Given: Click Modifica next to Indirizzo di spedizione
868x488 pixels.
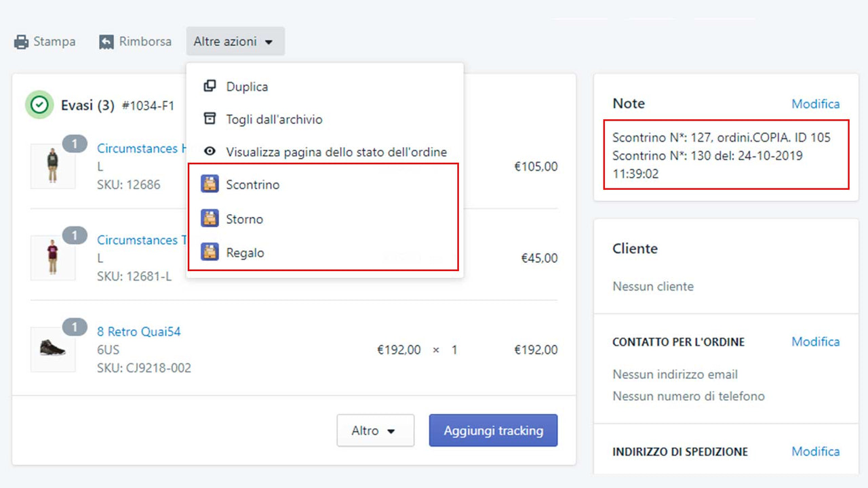Looking at the screenshot, I should pyautogui.click(x=816, y=451).
